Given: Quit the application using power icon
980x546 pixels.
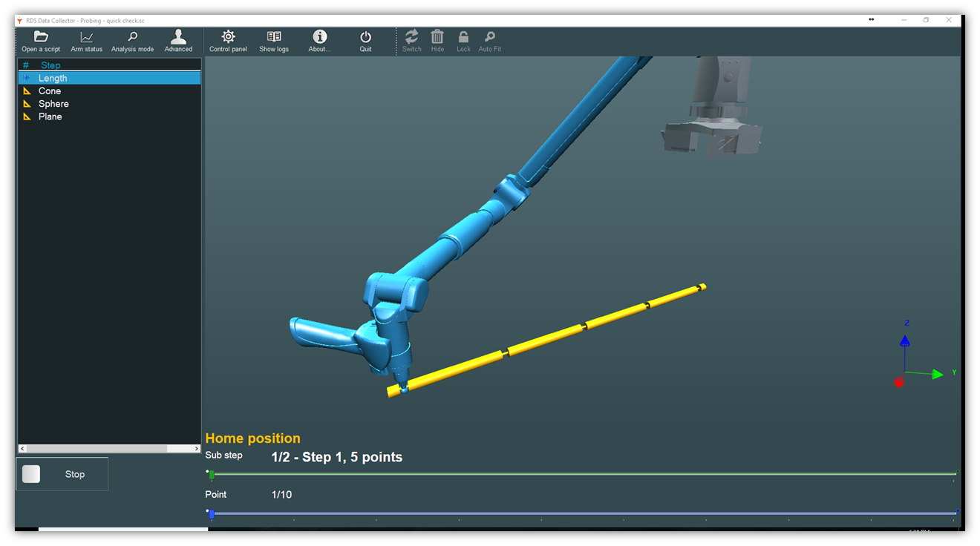Looking at the screenshot, I should 365,41.
